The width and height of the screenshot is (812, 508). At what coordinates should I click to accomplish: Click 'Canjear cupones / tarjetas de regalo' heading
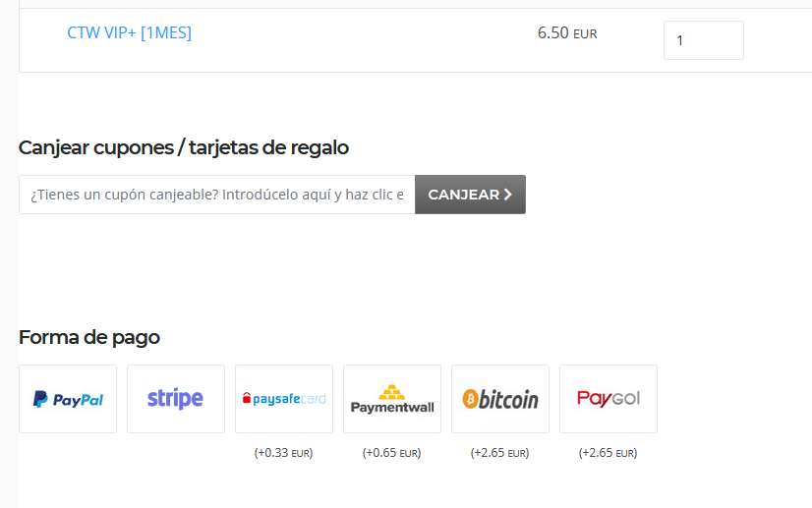click(184, 148)
